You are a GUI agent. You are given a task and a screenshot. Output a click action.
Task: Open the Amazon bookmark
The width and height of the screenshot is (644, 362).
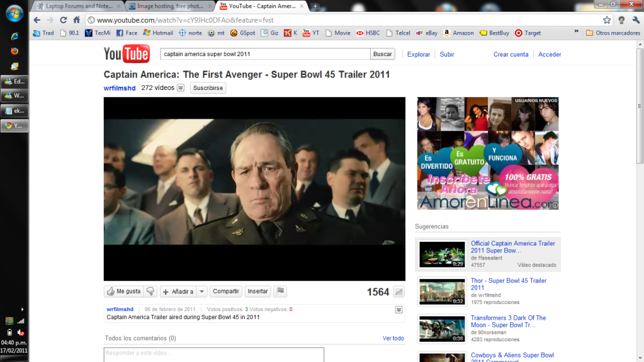[459, 33]
